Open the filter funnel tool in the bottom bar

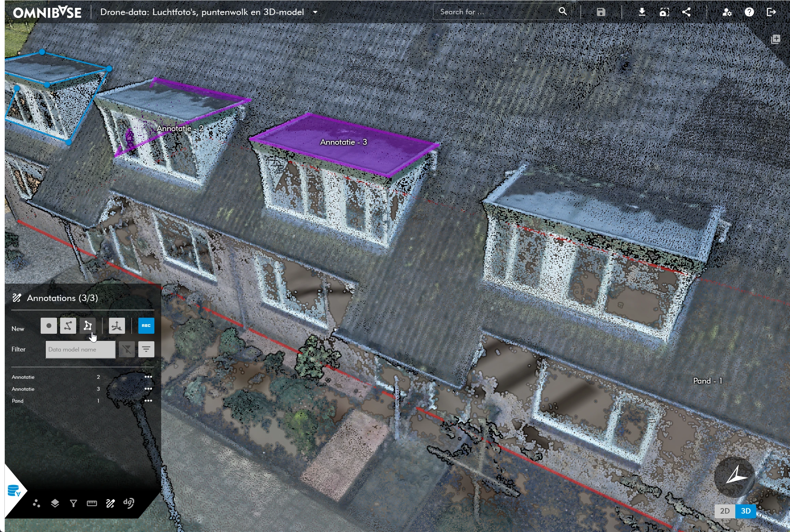click(73, 503)
